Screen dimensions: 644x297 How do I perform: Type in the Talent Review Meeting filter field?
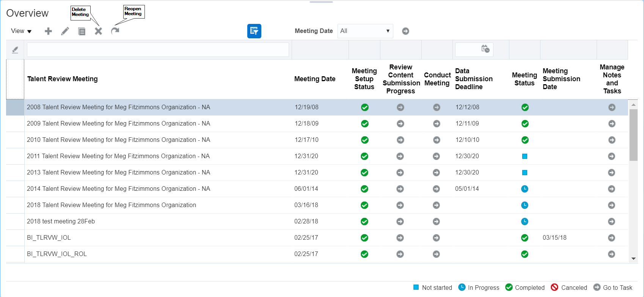158,50
